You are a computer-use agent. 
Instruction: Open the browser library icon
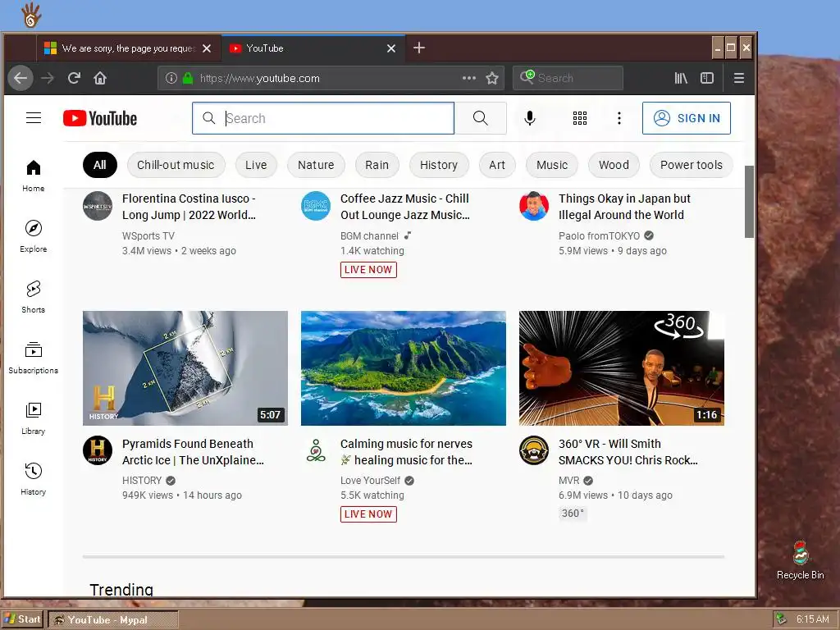680,78
